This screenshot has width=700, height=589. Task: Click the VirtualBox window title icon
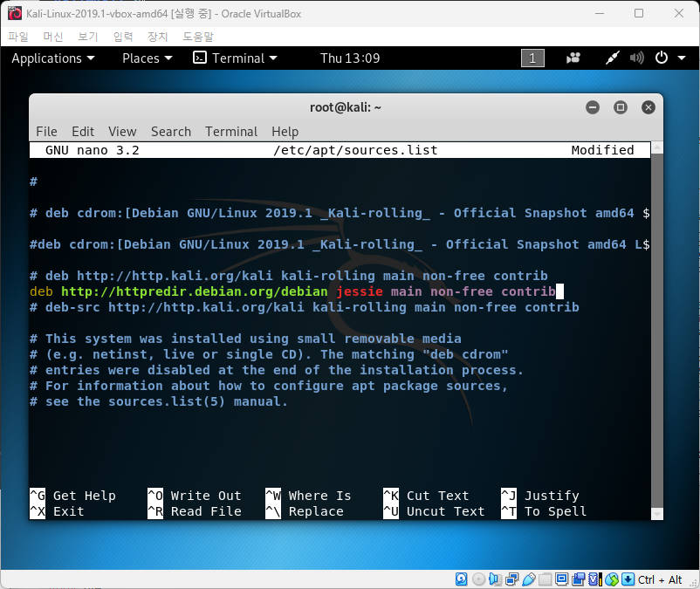coord(15,13)
